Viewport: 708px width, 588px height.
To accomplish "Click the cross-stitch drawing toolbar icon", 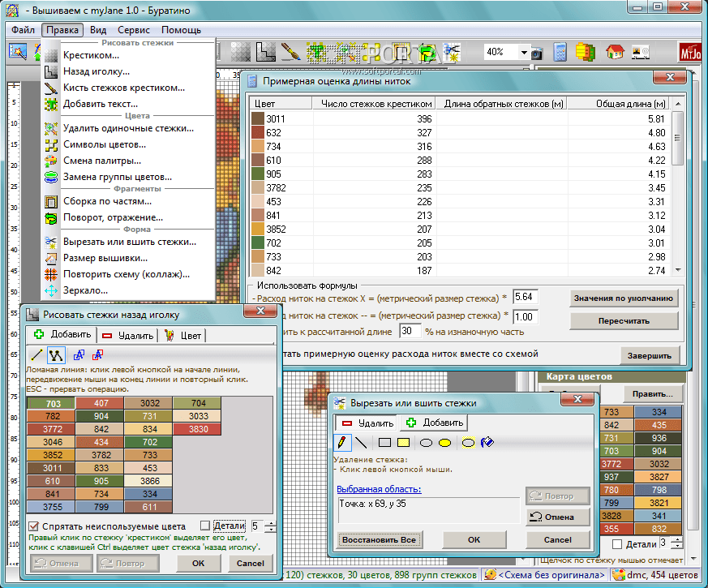I will click(240, 53).
